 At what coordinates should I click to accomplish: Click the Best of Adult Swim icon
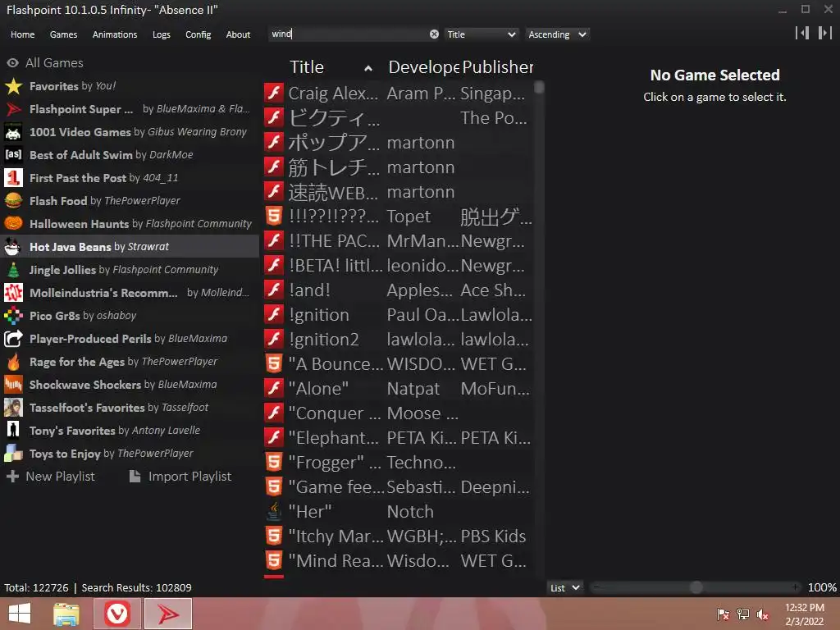(x=13, y=155)
